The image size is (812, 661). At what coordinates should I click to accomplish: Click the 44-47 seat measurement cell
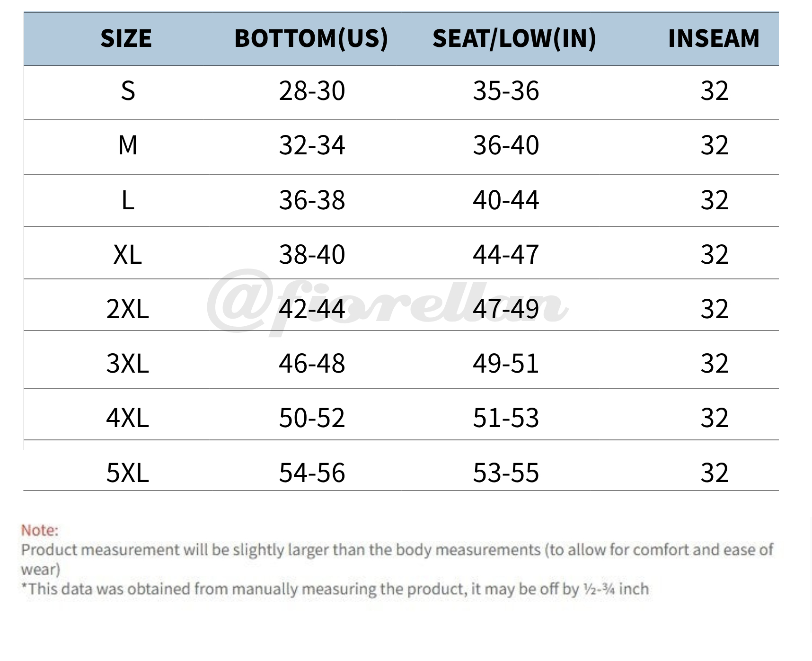click(506, 254)
